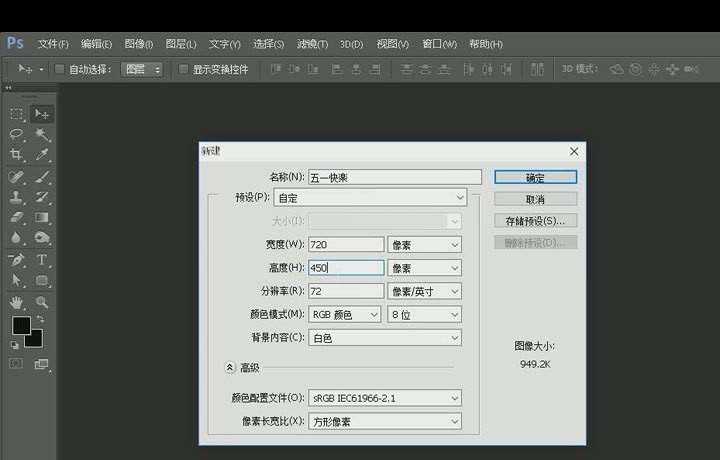Screen dimensions: 720x460
Task: Select the Crop tool
Action: 17,155
